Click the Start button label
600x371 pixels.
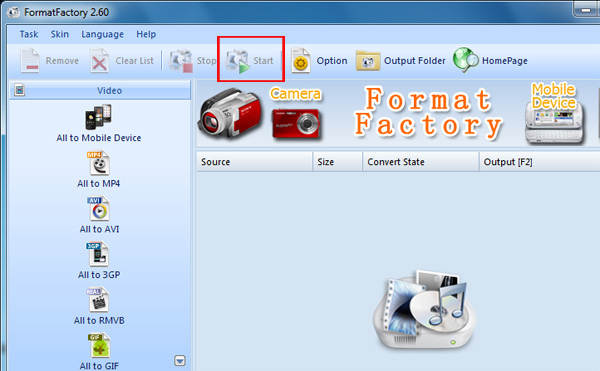tap(263, 61)
